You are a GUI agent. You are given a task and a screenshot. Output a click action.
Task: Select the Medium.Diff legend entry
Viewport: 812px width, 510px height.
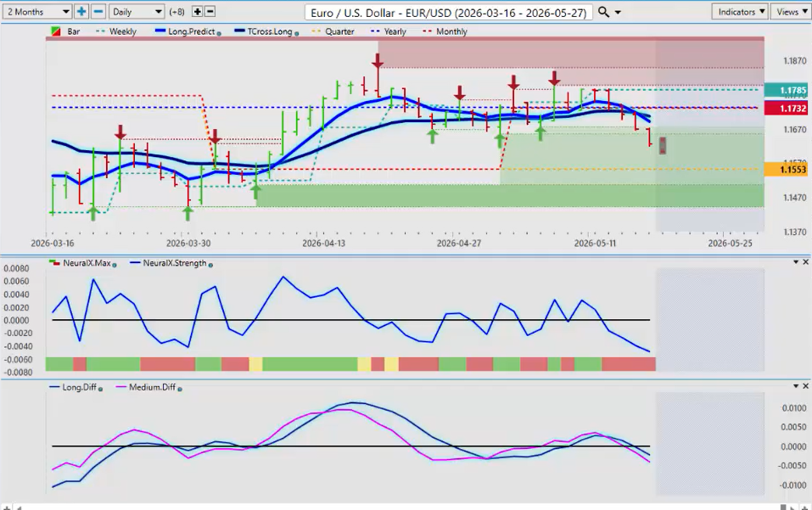point(146,387)
